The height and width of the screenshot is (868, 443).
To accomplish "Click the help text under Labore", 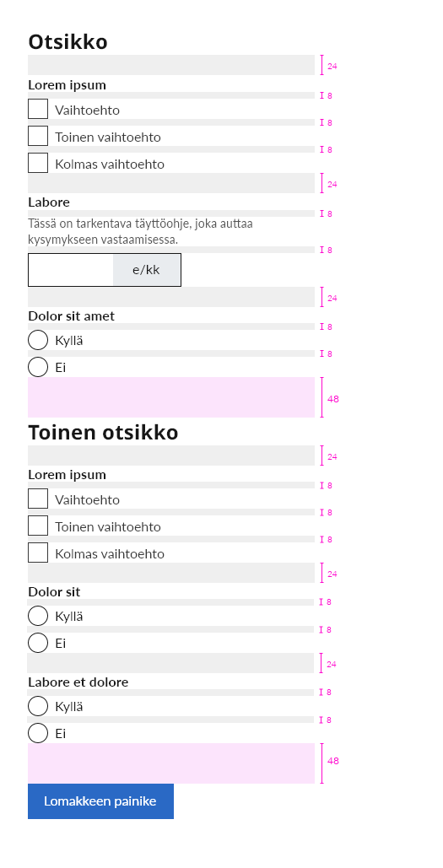I will click(140, 231).
